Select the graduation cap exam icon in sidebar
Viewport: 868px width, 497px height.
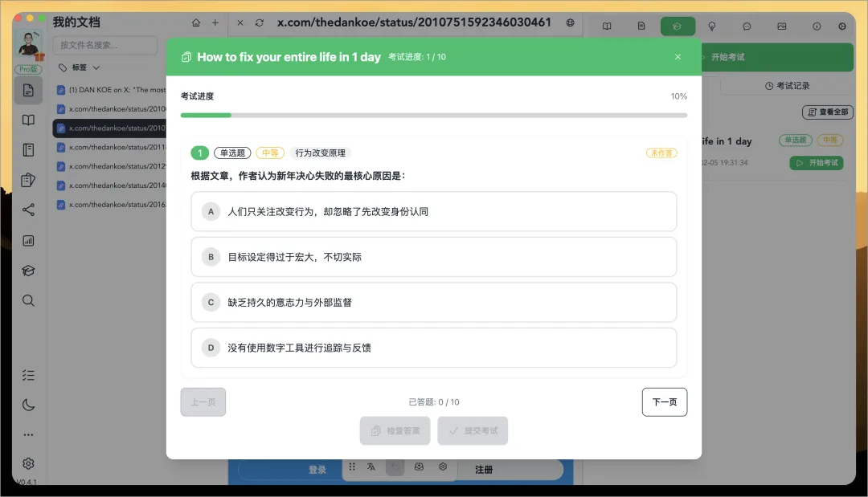pos(27,271)
